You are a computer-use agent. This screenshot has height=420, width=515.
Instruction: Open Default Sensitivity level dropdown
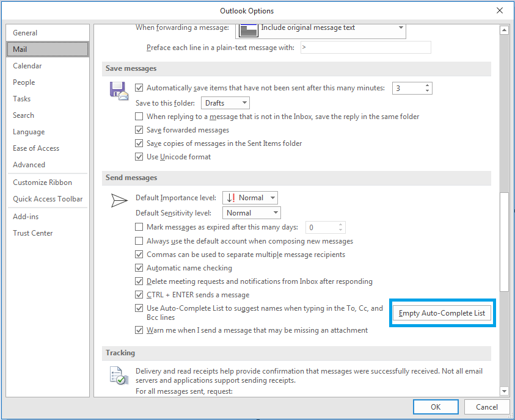pyautogui.click(x=251, y=213)
